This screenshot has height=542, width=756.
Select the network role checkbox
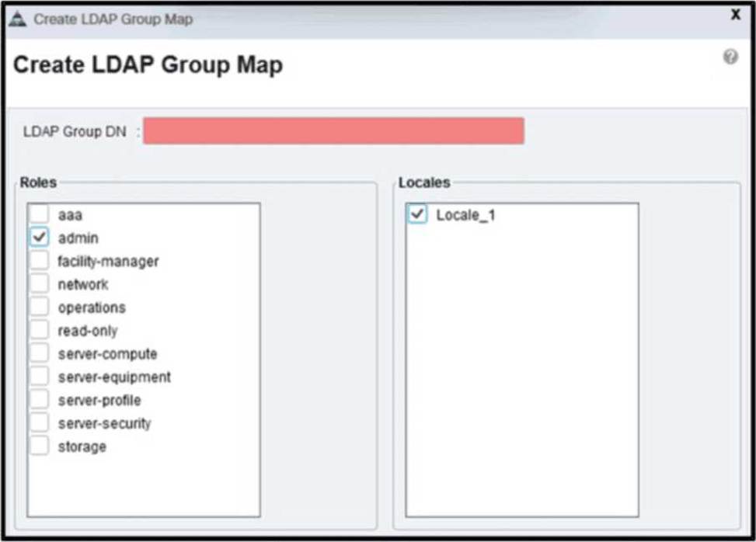tap(40, 284)
